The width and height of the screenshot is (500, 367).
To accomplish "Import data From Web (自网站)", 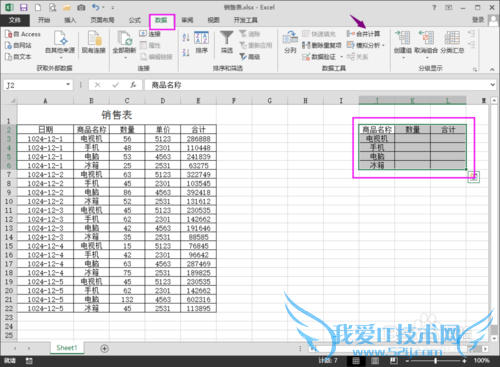I will click(x=18, y=45).
